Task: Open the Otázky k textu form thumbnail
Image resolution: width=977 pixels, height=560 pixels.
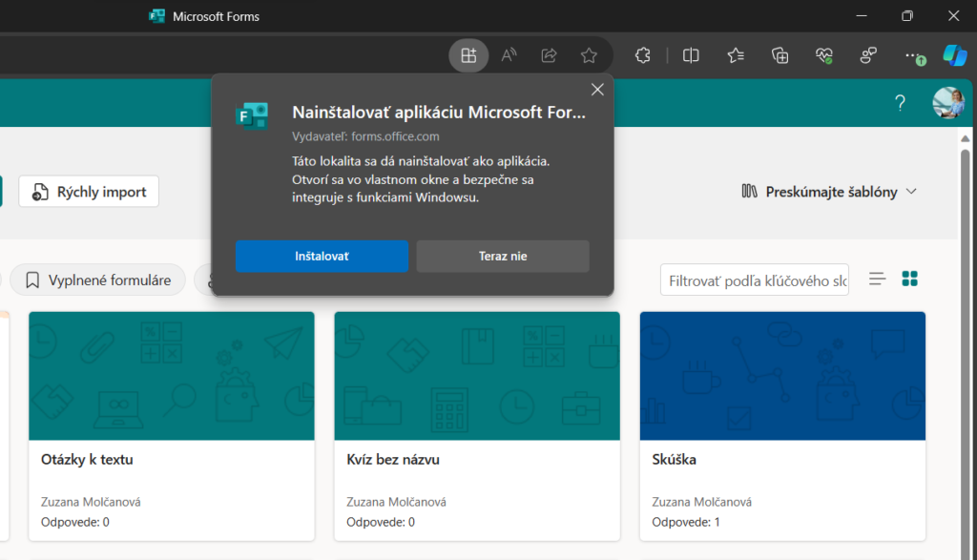Action: click(x=172, y=376)
